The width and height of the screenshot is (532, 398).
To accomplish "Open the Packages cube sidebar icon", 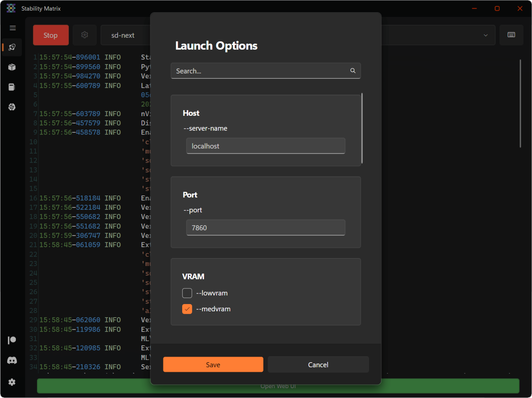I will (x=12, y=67).
